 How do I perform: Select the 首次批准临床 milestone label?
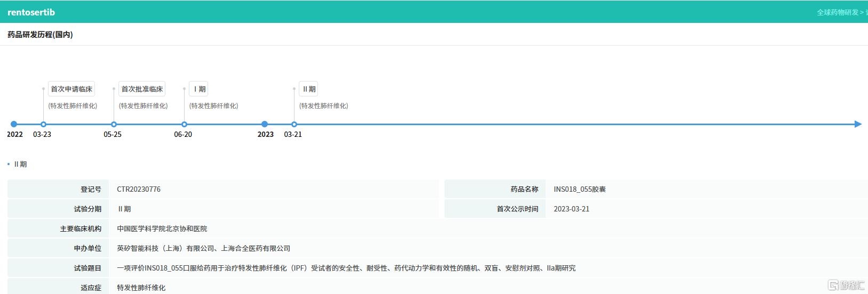click(142, 89)
